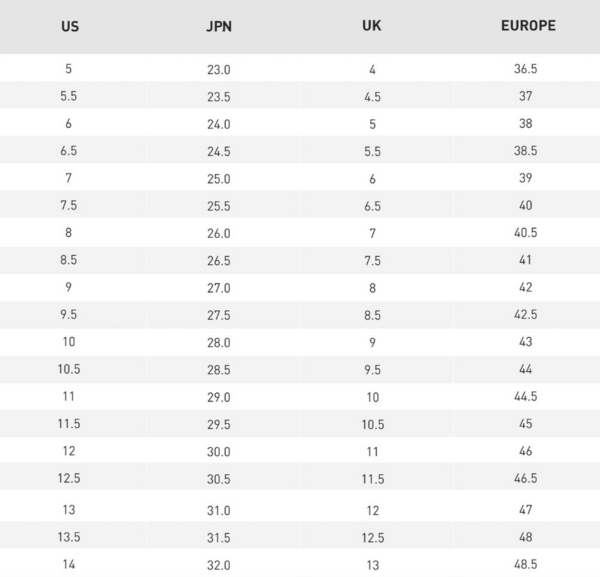Click UK size 6.5 cell
This screenshot has width=600, height=577.
[x=371, y=206]
